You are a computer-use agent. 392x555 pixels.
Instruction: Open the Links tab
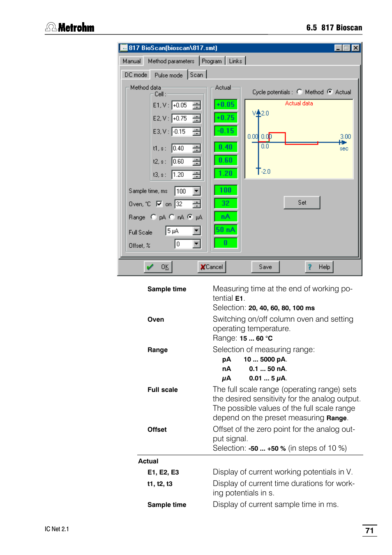pyautogui.click(x=235, y=61)
